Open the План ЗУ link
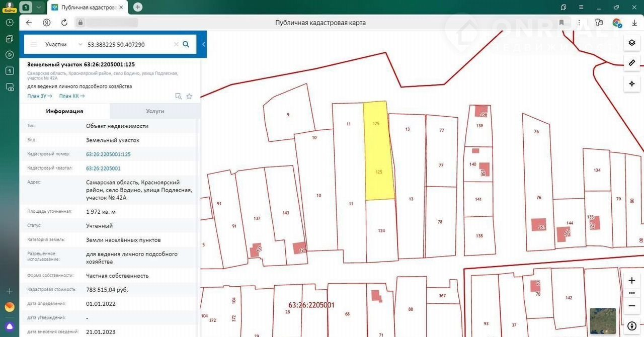 pos(40,96)
